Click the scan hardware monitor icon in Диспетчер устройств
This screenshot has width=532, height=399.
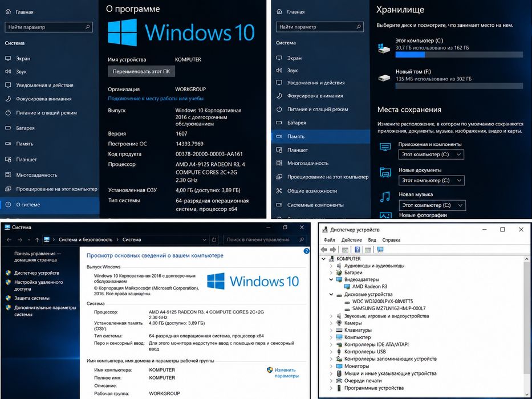point(380,250)
